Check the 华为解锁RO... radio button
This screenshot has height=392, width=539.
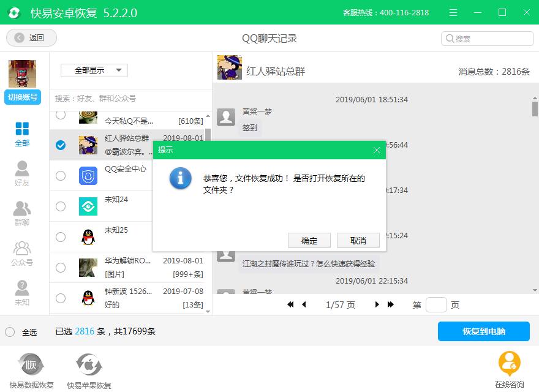pos(61,268)
